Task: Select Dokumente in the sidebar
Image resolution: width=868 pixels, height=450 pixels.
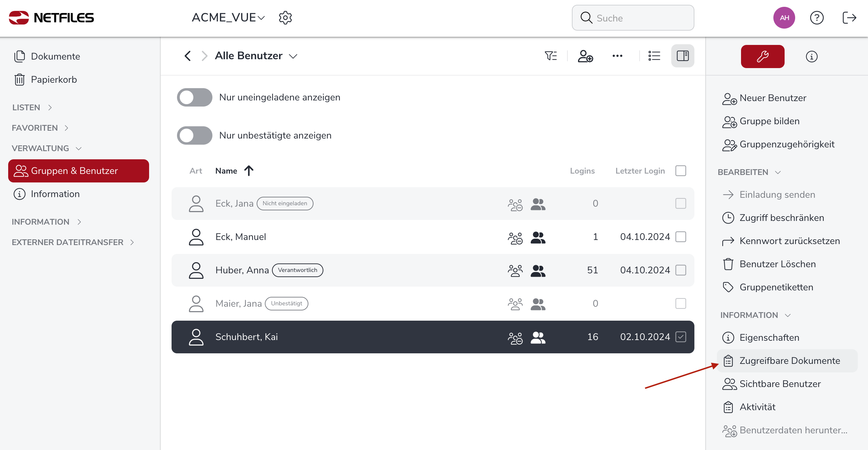Action: [x=55, y=57]
